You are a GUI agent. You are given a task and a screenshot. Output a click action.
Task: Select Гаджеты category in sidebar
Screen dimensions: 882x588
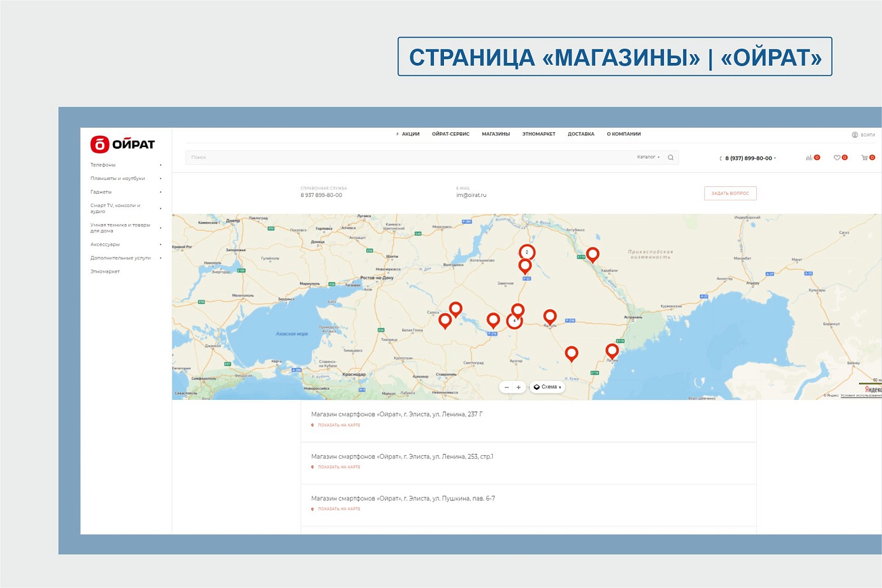click(101, 192)
